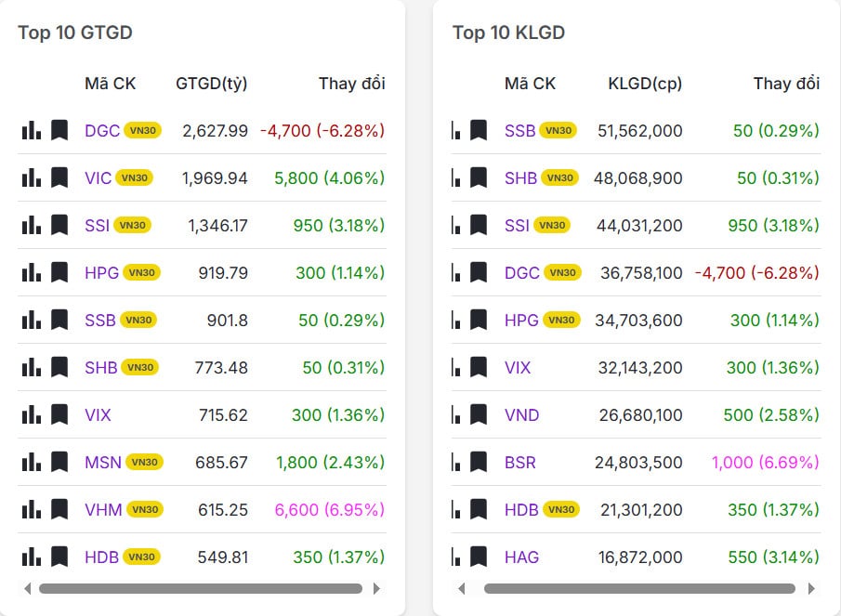
Task: Select the Top 10 GTGD heading
Action: [x=74, y=33]
